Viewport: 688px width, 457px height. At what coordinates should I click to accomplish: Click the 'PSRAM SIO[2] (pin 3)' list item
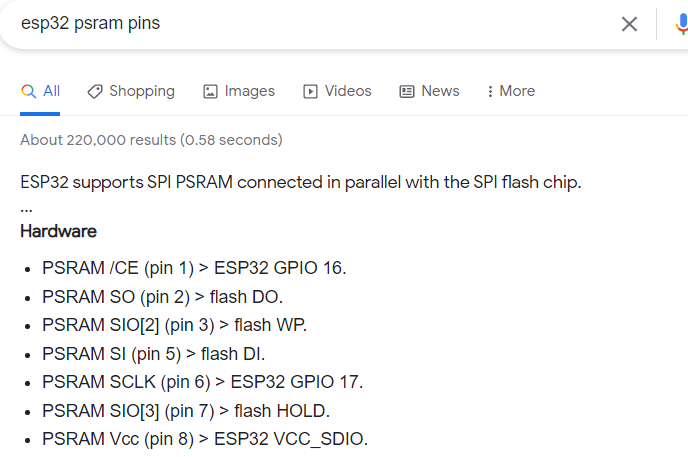(x=174, y=325)
